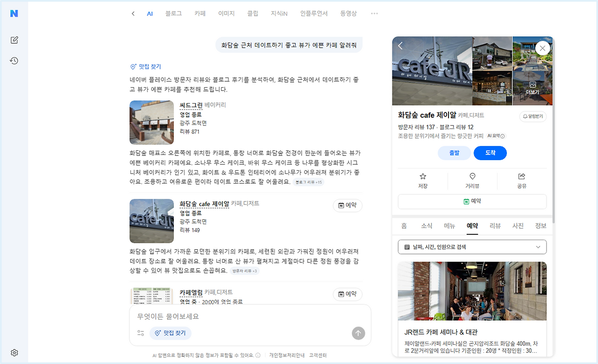Open the 방문자 리뷰 +3 source chip
The width and height of the screenshot is (598, 364).
click(245, 271)
